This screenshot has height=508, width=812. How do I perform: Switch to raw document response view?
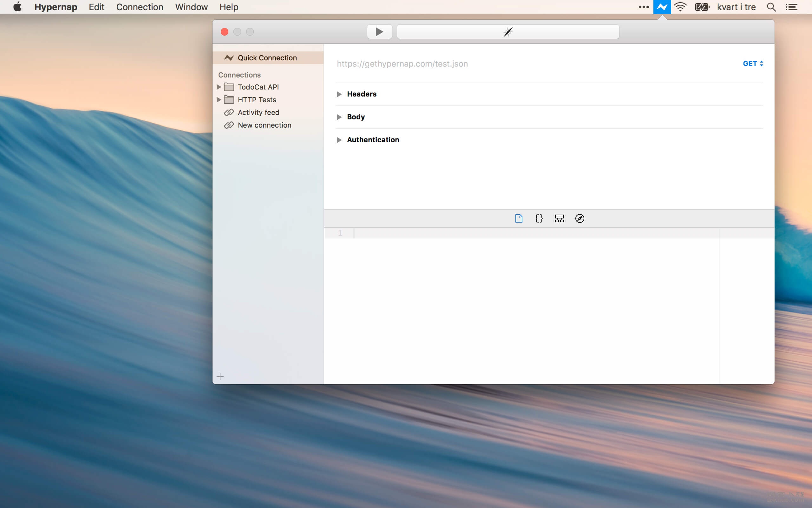click(519, 218)
